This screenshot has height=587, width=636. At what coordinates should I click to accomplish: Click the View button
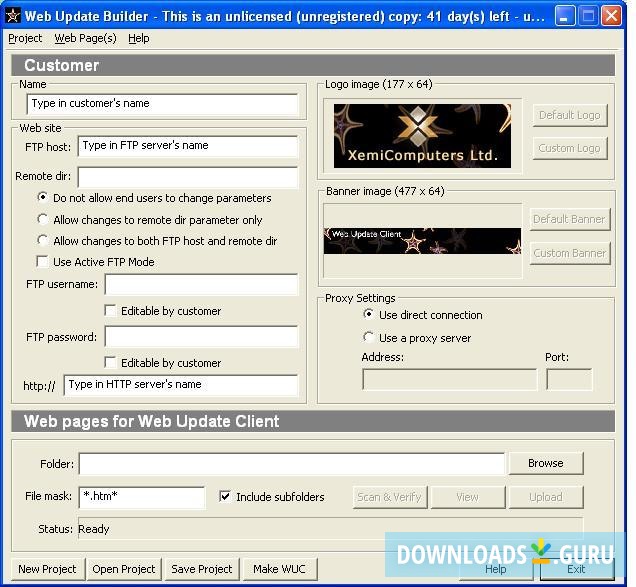(468, 497)
